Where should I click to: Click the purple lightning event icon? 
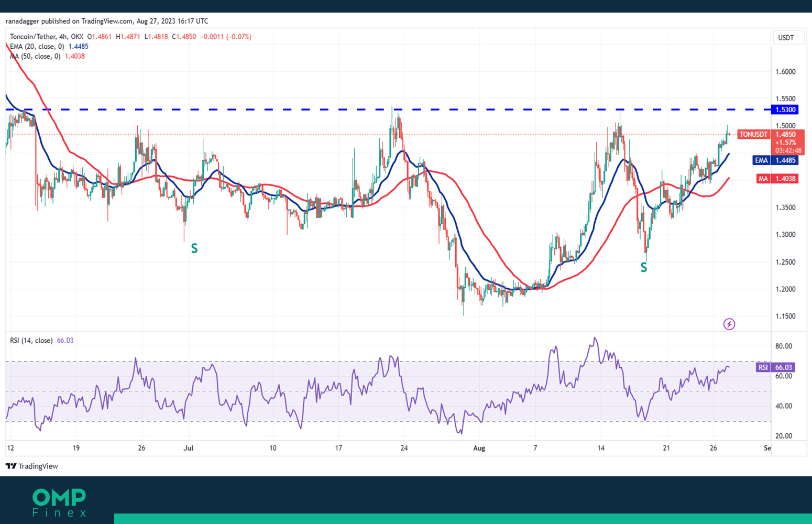point(729,324)
